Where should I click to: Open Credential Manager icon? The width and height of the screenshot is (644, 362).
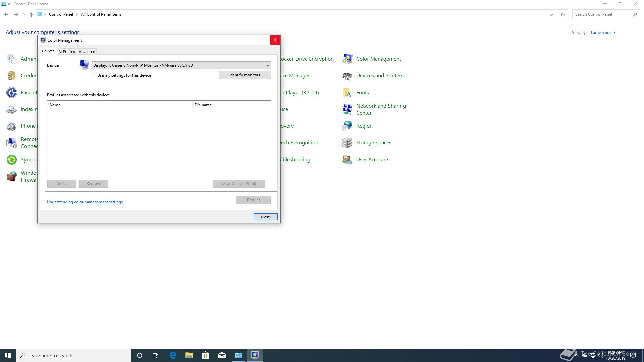[x=12, y=76]
